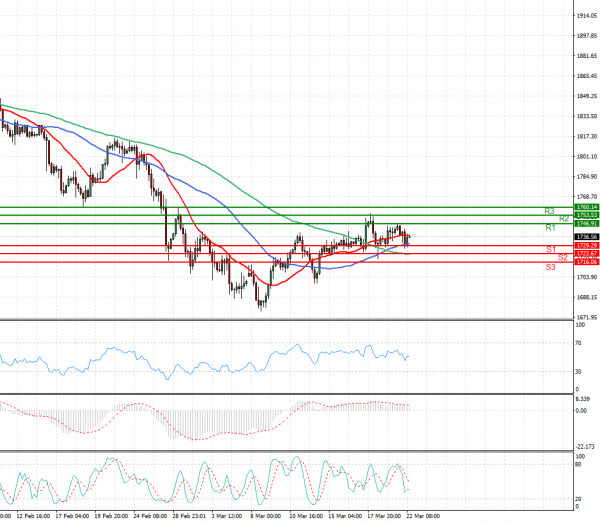Click the 1914.05 price scale value
Image resolution: width=600 pixels, height=523 pixels.
click(x=587, y=16)
